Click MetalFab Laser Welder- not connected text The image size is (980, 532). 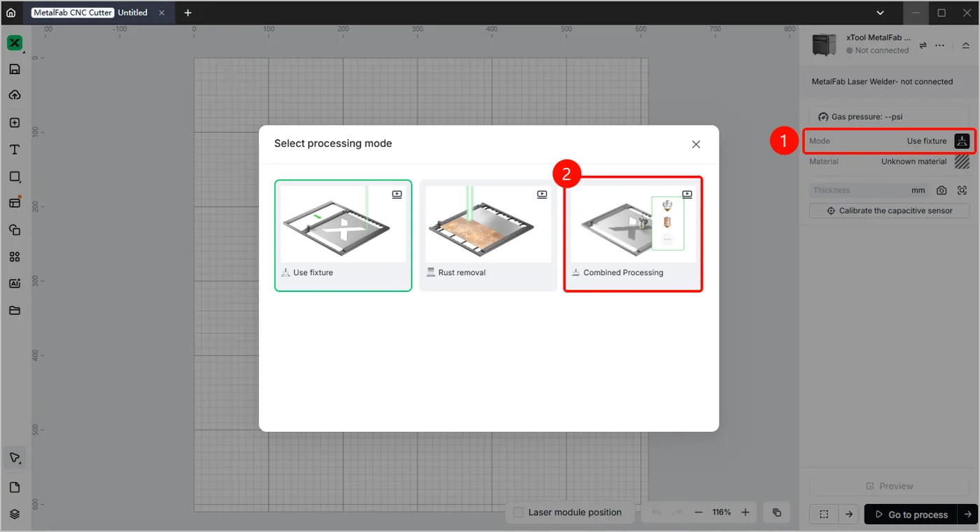(x=882, y=82)
